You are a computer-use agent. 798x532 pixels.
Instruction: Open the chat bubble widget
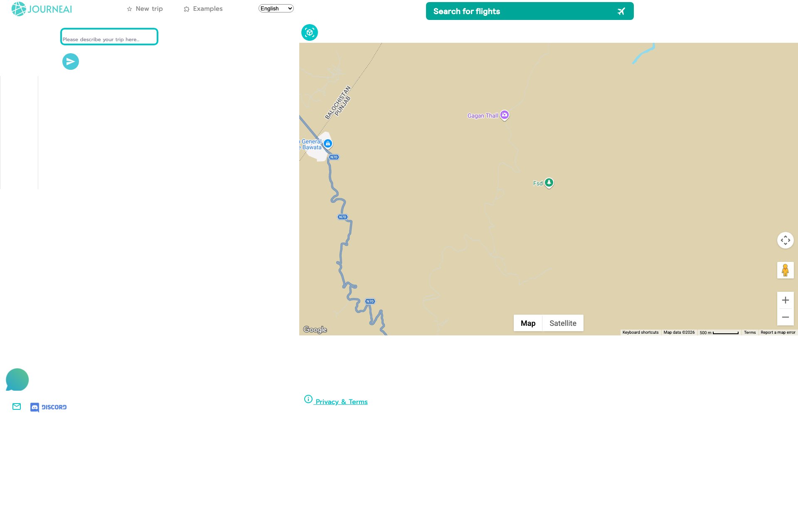(x=17, y=379)
